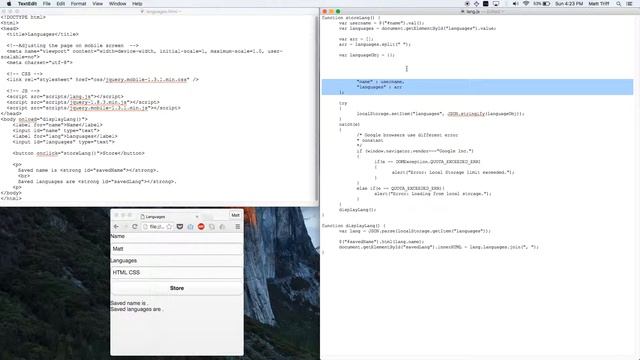Viewport: 640px width, 360px height.
Task: Click the last grey extension icon before the browser menu button
Action: (222, 227)
